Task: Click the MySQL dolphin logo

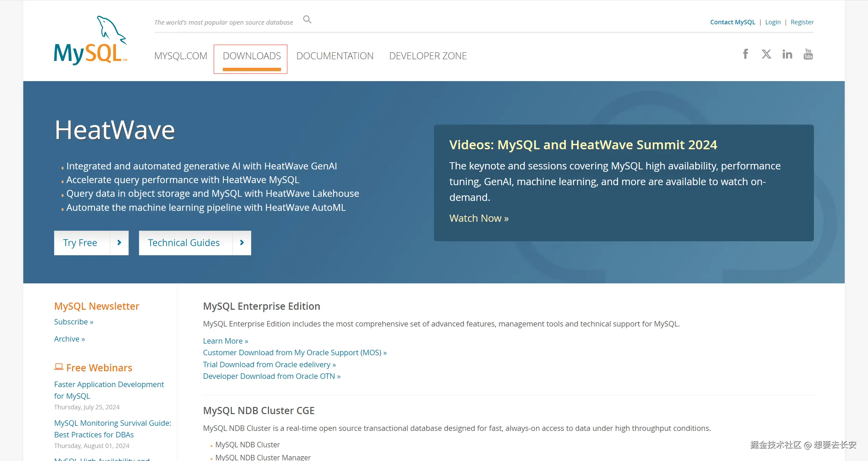Action: pos(91,41)
